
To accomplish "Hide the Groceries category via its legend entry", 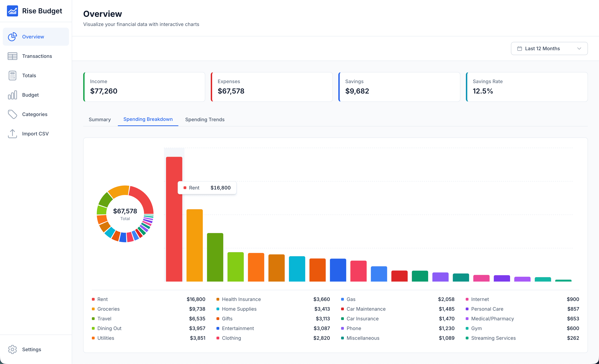I will [108, 309].
